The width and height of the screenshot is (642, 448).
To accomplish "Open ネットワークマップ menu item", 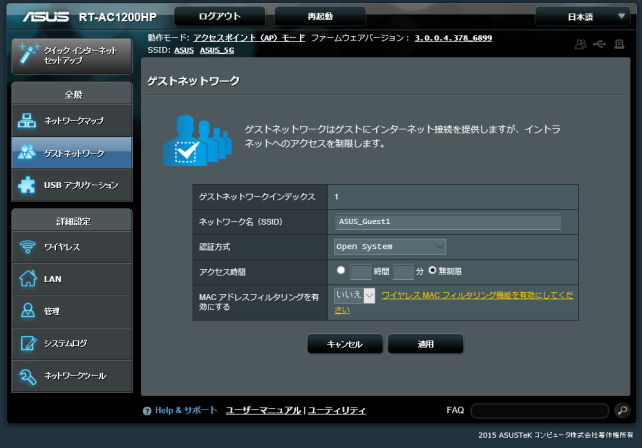I will pos(72,120).
